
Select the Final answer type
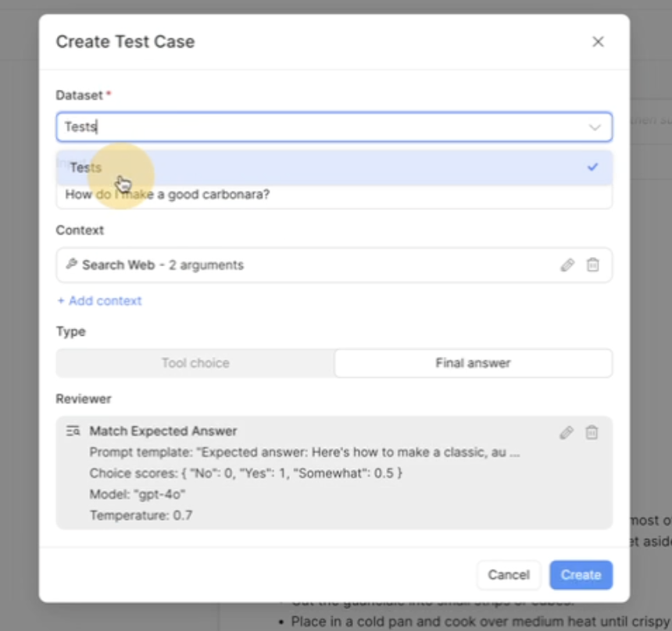click(x=473, y=363)
